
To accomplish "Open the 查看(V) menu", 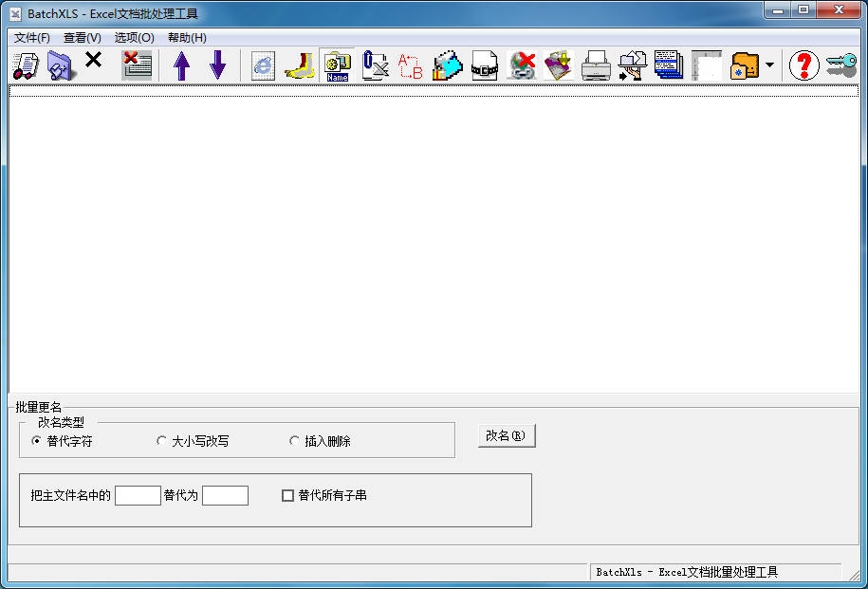I will pos(83,38).
